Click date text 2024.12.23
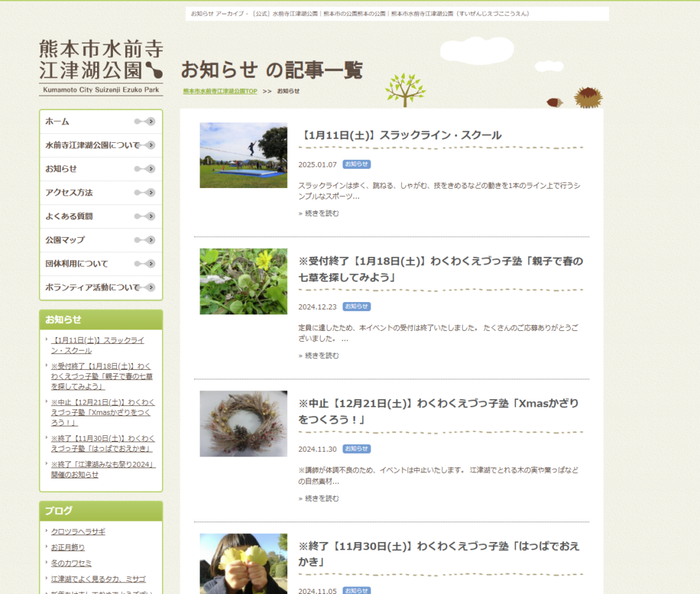Image resolution: width=700 pixels, height=594 pixels. (317, 307)
